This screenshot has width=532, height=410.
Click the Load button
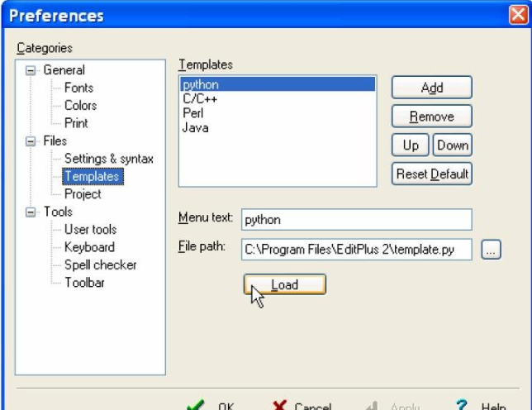click(x=285, y=284)
